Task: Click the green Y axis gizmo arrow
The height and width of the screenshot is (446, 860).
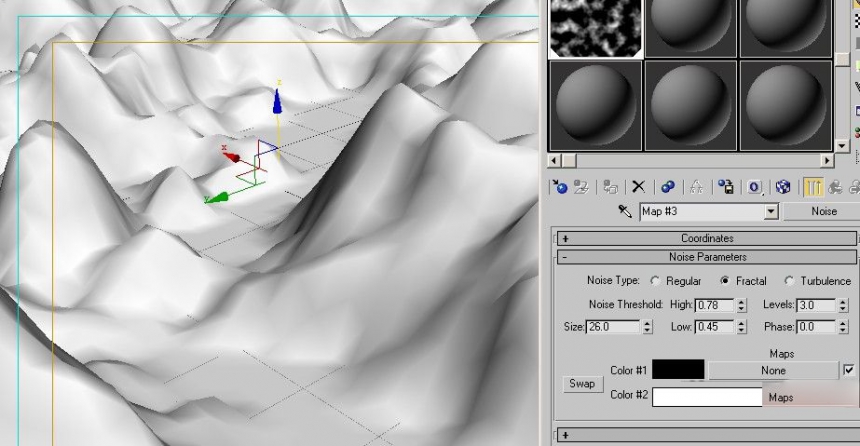Action: tap(217, 198)
